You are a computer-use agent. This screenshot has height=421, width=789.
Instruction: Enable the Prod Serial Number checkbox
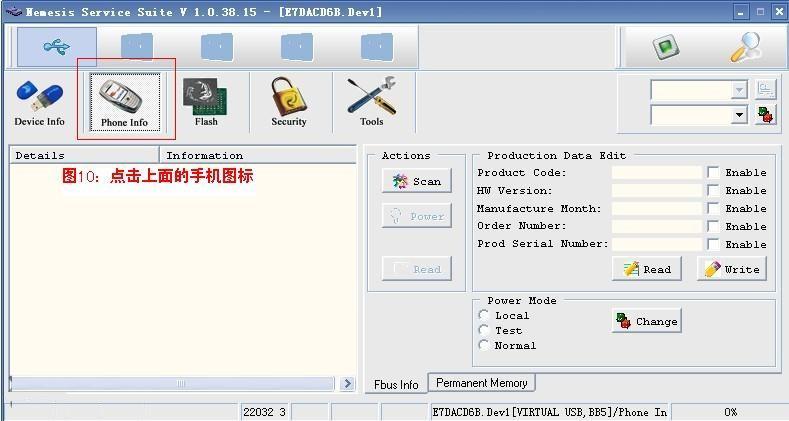click(713, 244)
